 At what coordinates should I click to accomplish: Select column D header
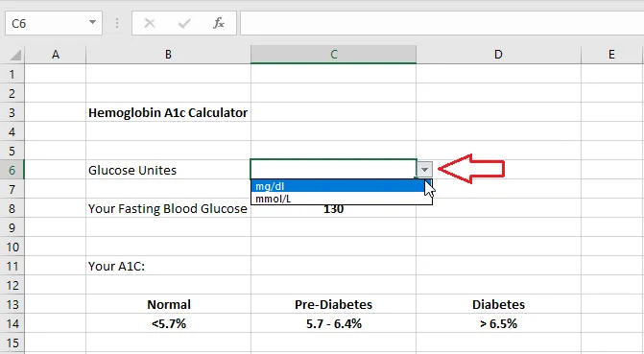point(499,55)
